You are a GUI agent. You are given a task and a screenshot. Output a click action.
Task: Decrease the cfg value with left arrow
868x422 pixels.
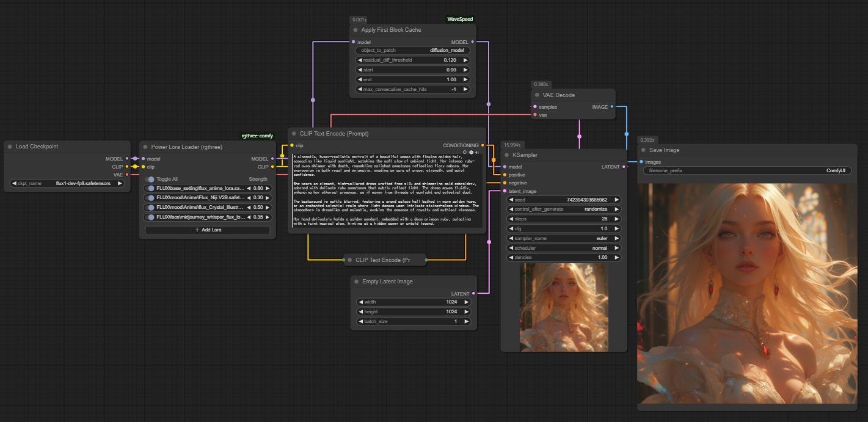510,228
